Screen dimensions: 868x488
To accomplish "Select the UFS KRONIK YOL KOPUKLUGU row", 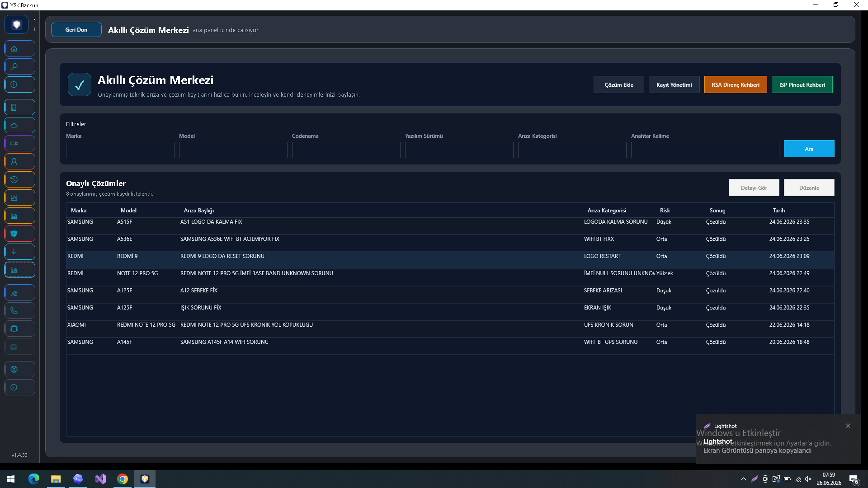I will (x=450, y=329).
